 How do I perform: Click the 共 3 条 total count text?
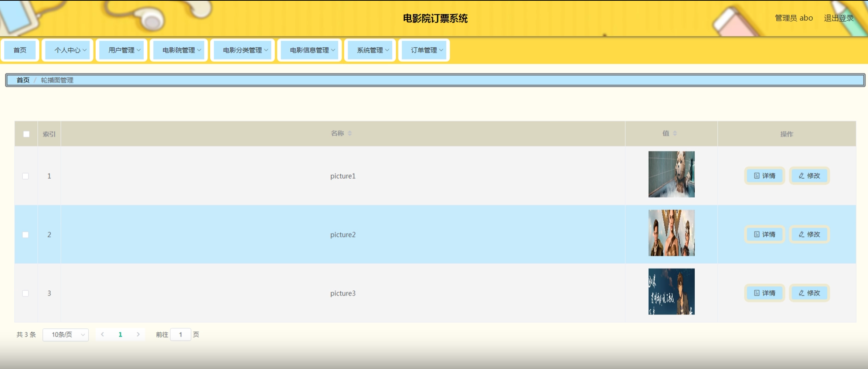[26, 335]
